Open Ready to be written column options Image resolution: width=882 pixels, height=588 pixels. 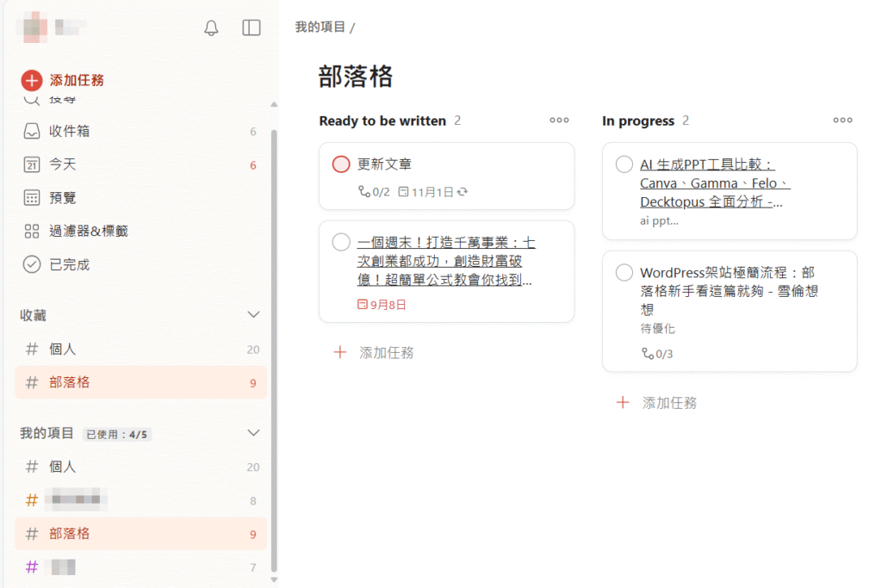pyautogui.click(x=559, y=121)
